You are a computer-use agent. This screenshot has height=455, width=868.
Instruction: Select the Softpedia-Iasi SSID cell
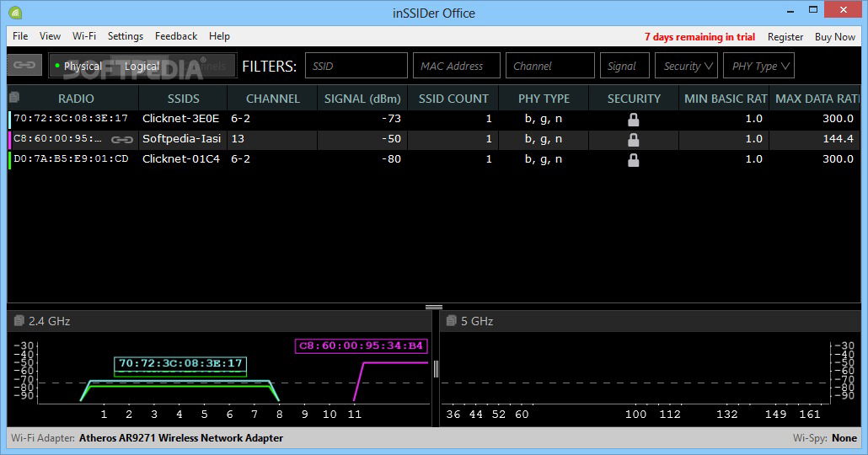click(x=181, y=139)
